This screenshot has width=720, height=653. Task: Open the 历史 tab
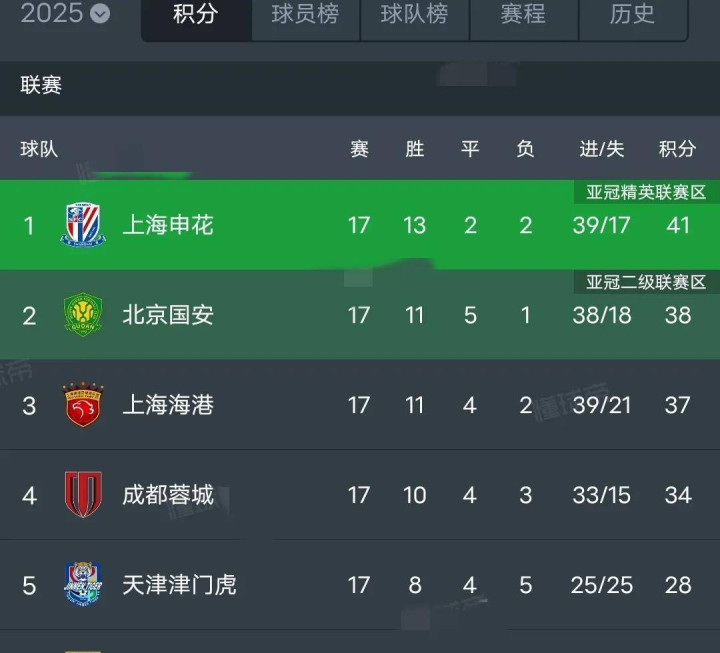[633, 15]
